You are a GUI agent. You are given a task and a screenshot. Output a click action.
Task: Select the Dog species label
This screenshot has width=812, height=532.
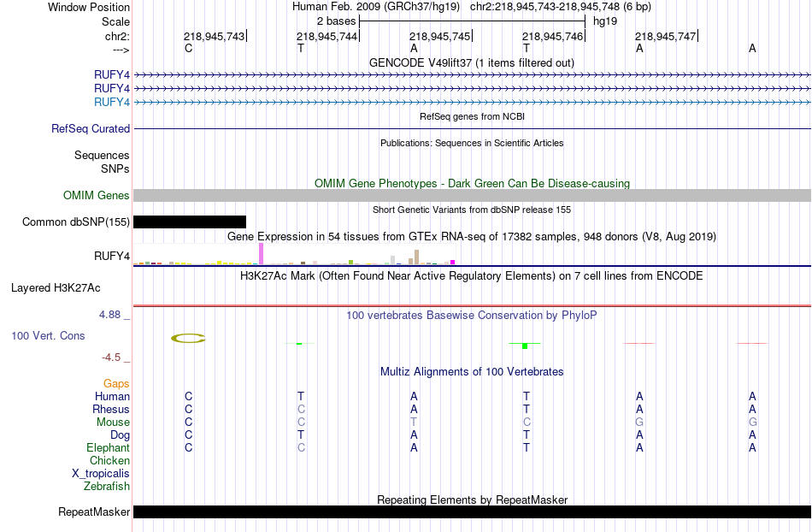tap(120, 435)
